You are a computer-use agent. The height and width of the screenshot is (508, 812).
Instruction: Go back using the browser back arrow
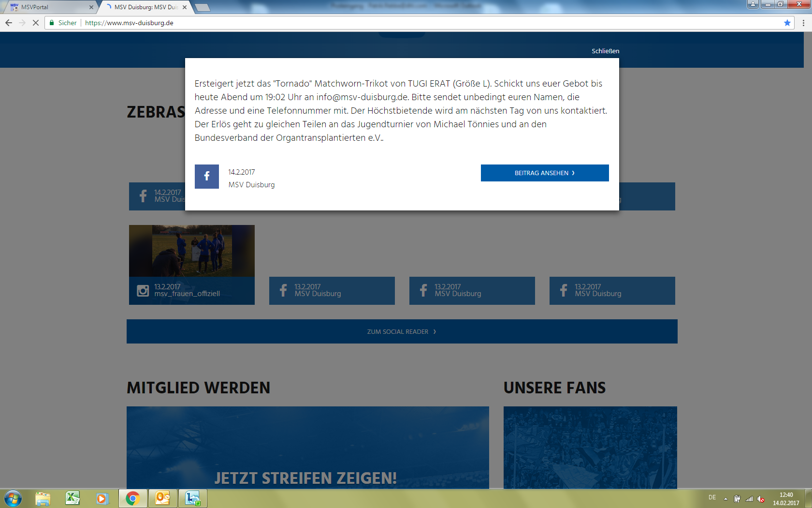[9, 23]
